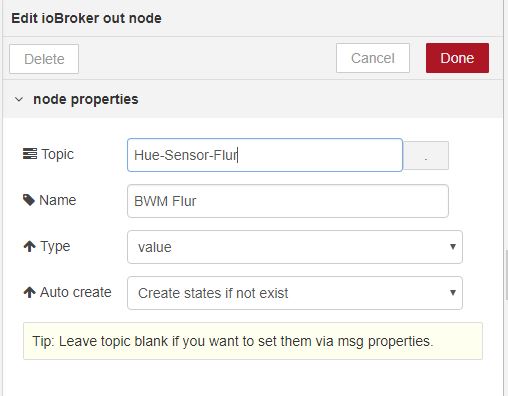Collapse the node properties section chevron
Image resolution: width=508 pixels, height=396 pixels.
pos(19,99)
